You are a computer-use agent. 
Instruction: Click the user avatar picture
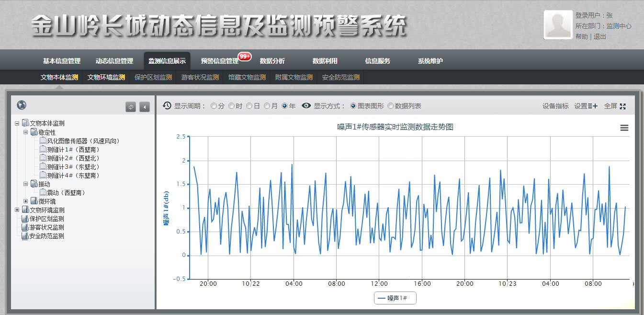coord(558,25)
